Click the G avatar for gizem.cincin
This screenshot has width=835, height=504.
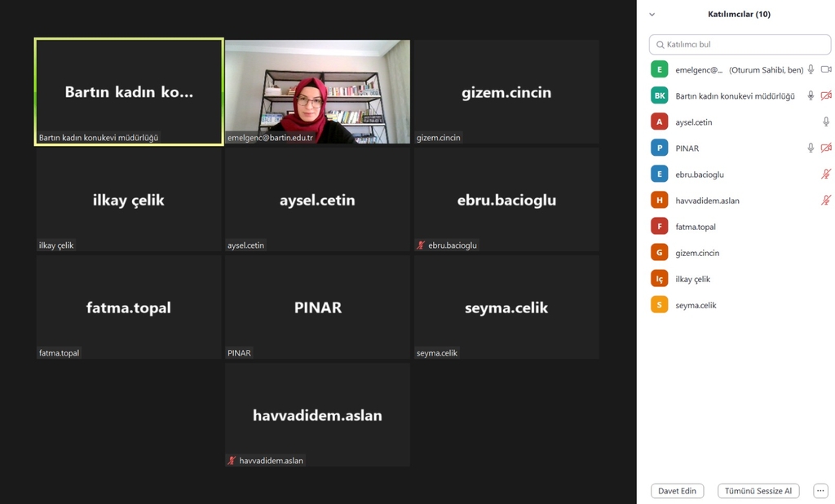660,253
